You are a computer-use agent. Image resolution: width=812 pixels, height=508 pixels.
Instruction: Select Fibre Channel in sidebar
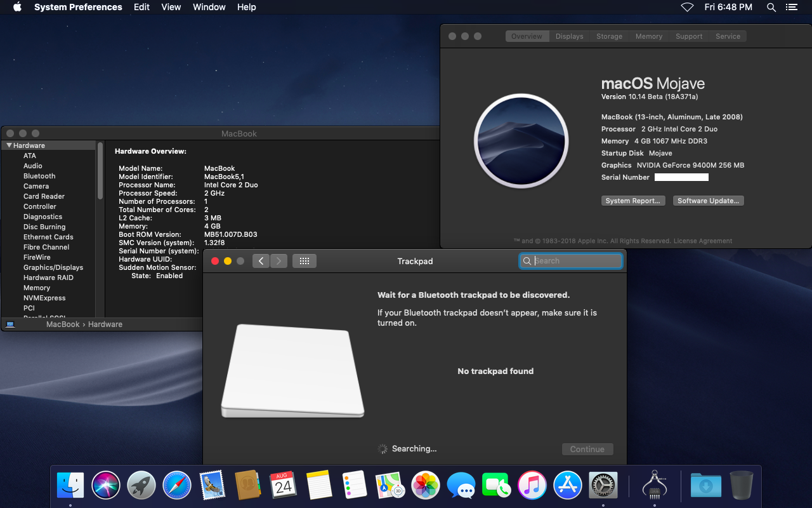click(x=46, y=247)
